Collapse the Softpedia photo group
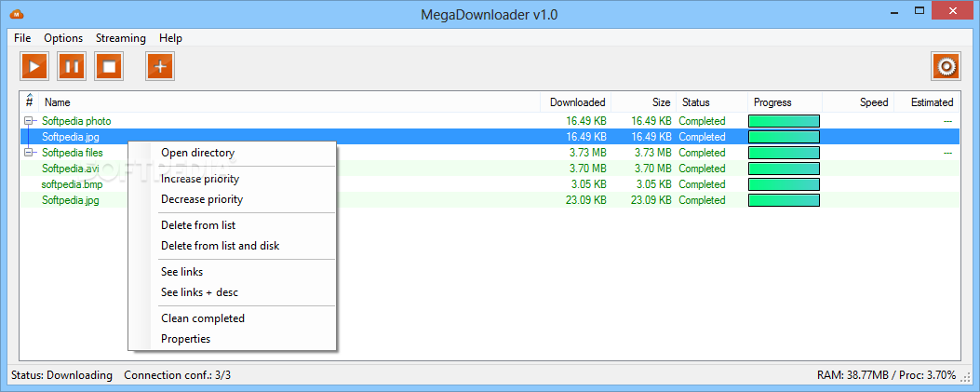980x392 pixels. tap(28, 121)
